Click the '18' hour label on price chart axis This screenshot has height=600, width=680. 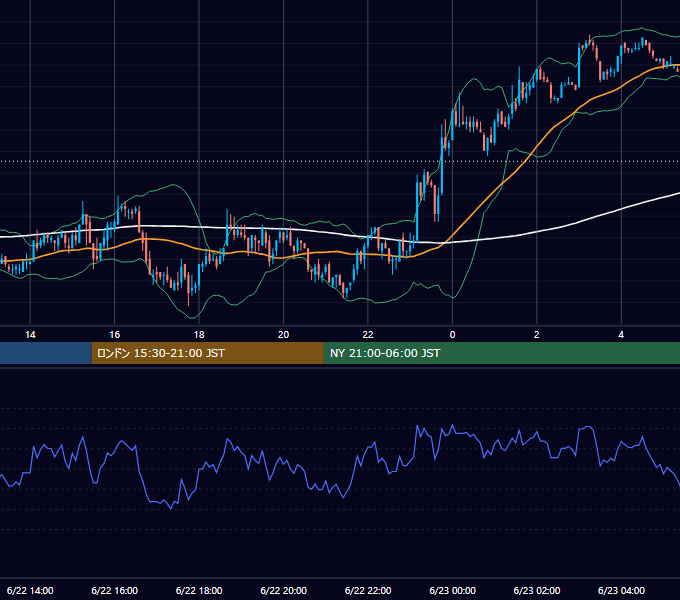pos(199,335)
